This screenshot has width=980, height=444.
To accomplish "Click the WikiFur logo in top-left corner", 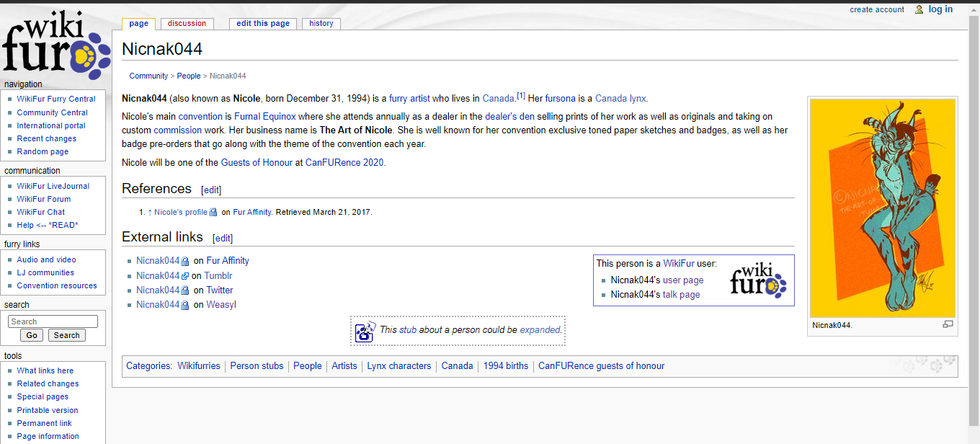I will coord(55,45).
